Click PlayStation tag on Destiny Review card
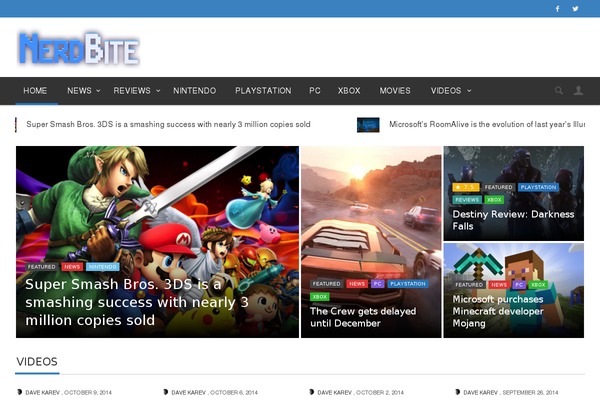The width and height of the screenshot is (600, 400). coord(538,187)
